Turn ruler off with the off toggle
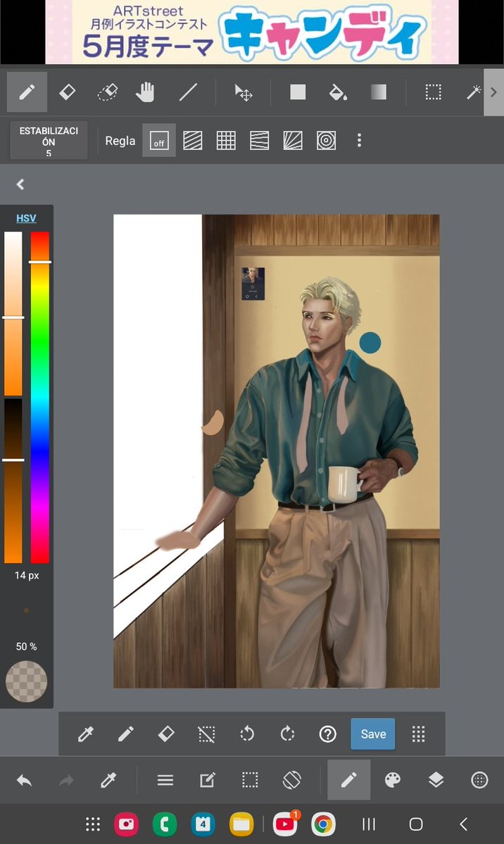Image resolution: width=504 pixels, height=844 pixels. (x=159, y=141)
